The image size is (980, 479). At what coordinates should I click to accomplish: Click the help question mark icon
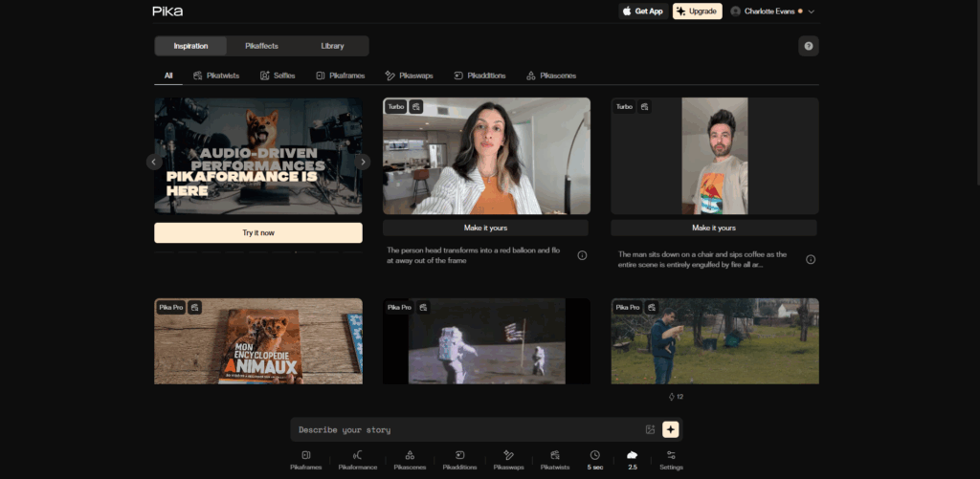[x=808, y=46]
